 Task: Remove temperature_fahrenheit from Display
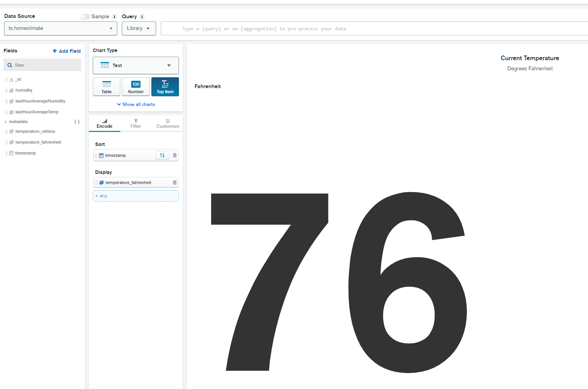(175, 182)
